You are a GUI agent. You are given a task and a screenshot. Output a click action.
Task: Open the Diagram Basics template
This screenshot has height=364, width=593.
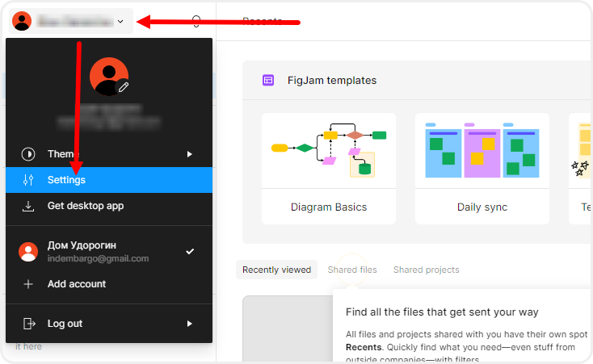pos(329,168)
